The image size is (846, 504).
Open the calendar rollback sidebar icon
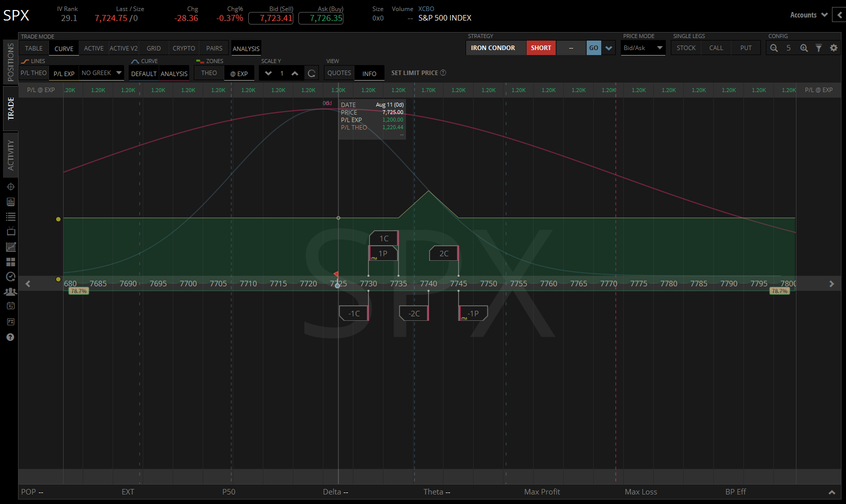coord(11,306)
